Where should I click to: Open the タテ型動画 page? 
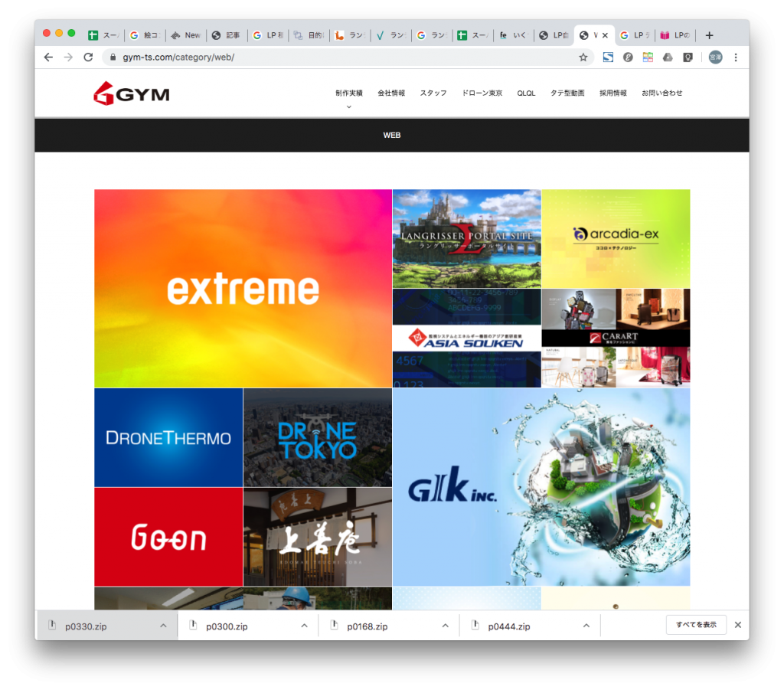point(567,93)
